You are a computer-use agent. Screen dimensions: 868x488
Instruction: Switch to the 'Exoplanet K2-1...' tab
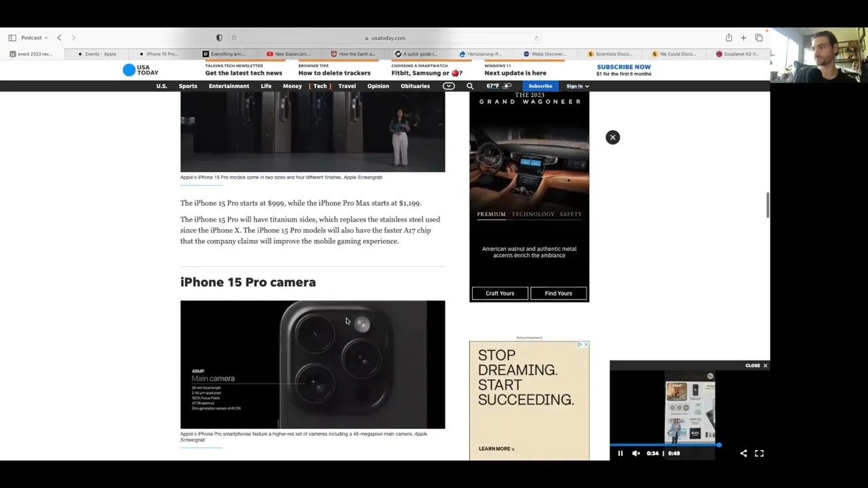[x=739, y=54]
